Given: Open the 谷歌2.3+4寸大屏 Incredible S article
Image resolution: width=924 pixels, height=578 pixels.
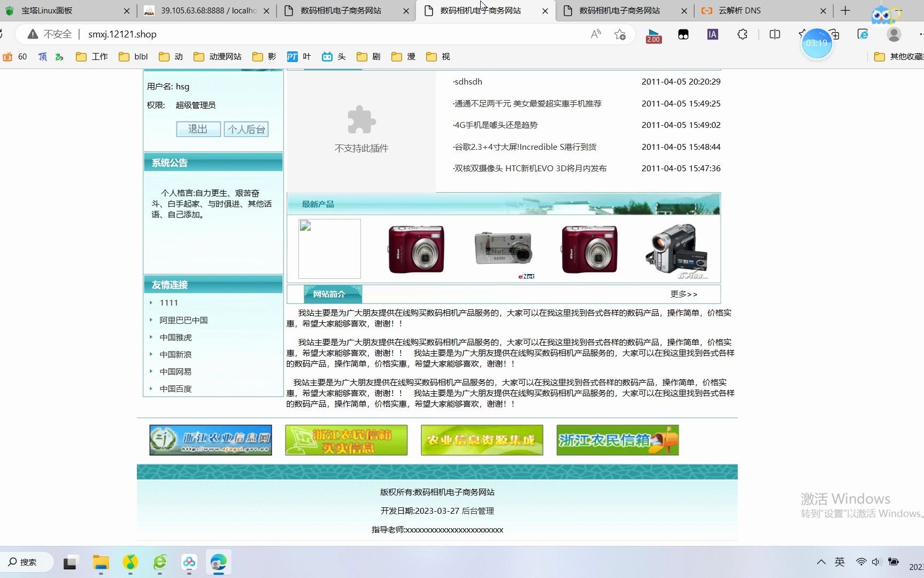Looking at the screenshot, I should tap(525, 147).
